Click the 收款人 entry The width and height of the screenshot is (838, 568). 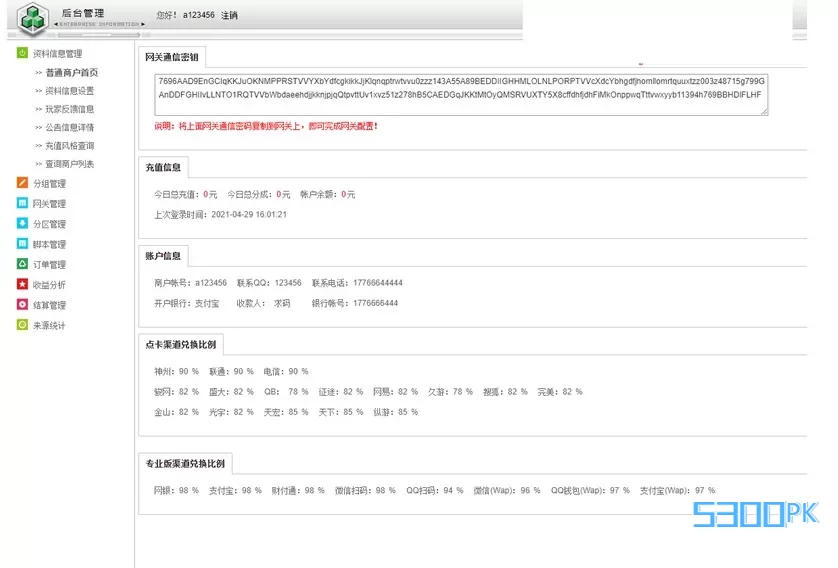(263, 304)
